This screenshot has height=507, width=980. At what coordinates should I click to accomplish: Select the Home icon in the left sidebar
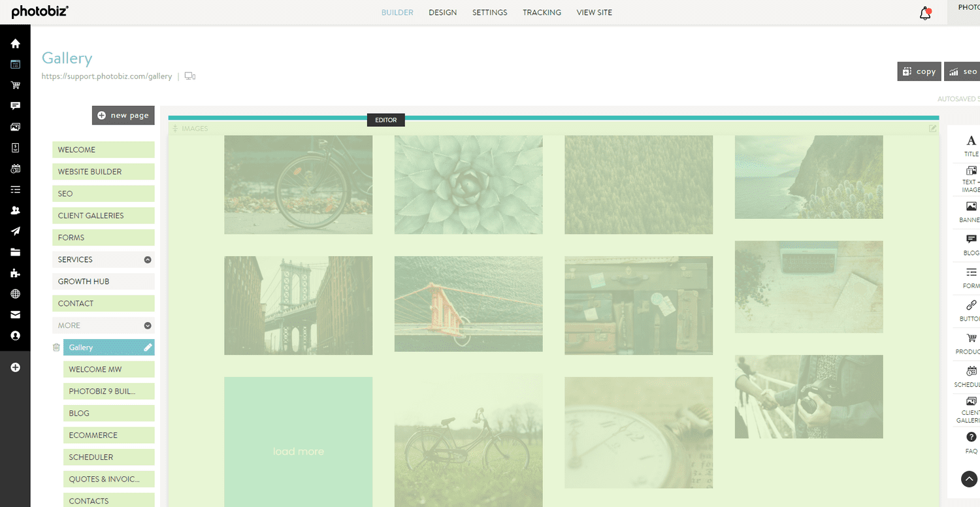coord(14,43)
